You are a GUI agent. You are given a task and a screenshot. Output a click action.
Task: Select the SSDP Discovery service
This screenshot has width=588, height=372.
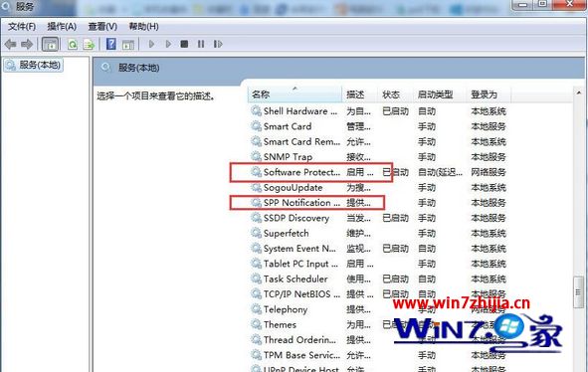click(x=296, y=218)
